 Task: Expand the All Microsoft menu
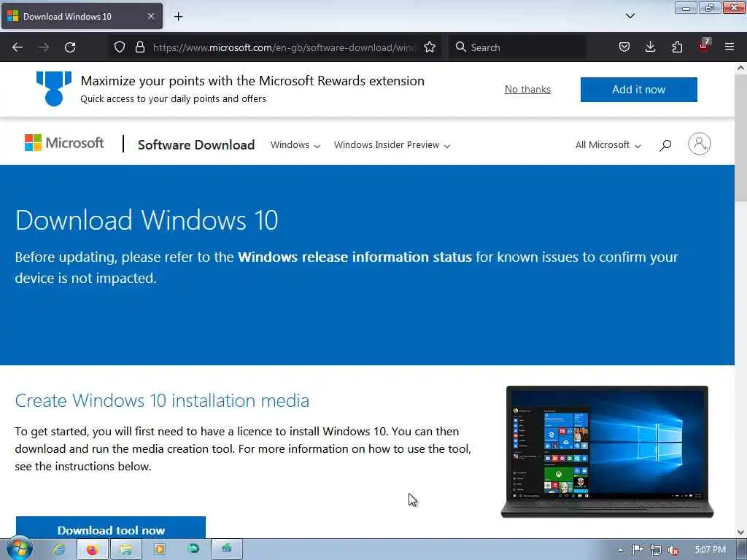click(x=608, y=145)
